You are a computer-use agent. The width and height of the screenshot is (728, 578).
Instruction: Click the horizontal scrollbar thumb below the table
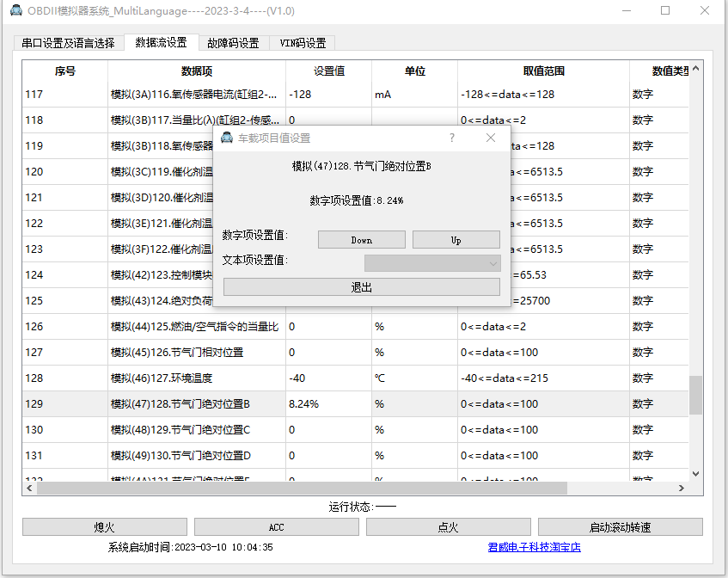[x=301, y=488]
